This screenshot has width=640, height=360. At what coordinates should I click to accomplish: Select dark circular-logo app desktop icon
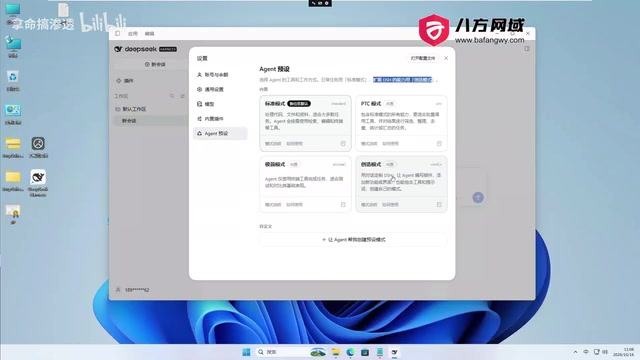(x=38, y=147)
